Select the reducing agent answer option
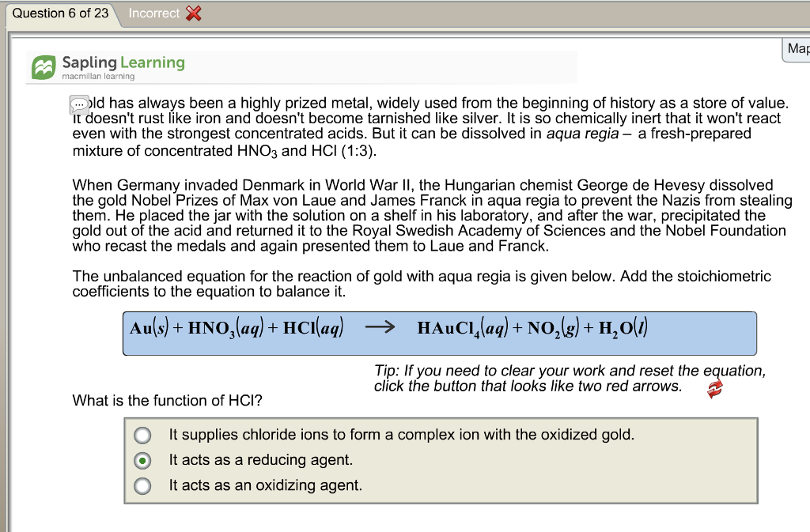810x532 pixels. point(142,460)
